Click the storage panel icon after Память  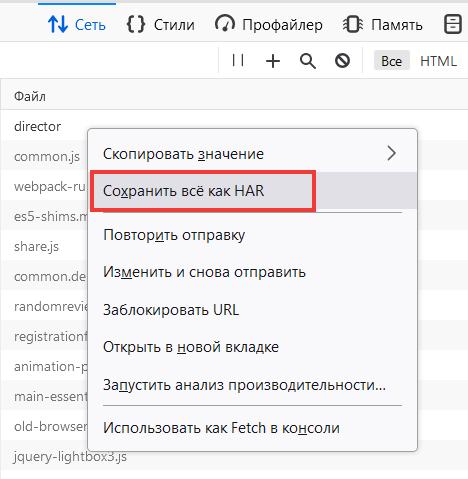[453, 24]
